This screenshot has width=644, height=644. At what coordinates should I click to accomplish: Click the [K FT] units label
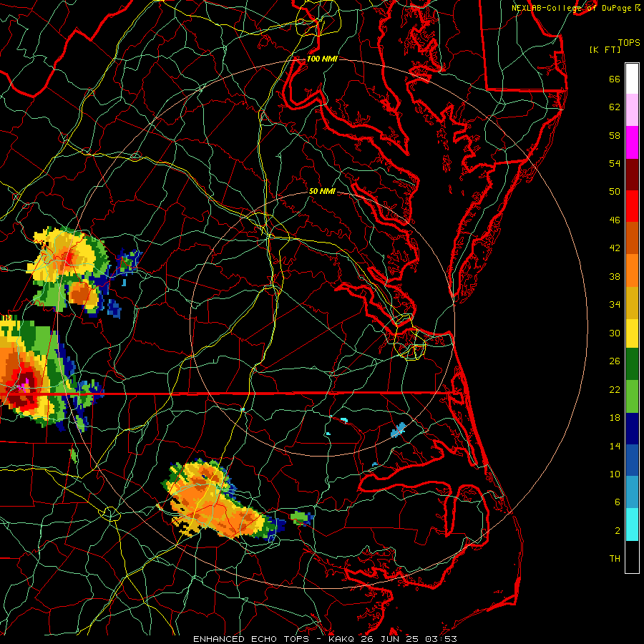click(x=605, y=49)
